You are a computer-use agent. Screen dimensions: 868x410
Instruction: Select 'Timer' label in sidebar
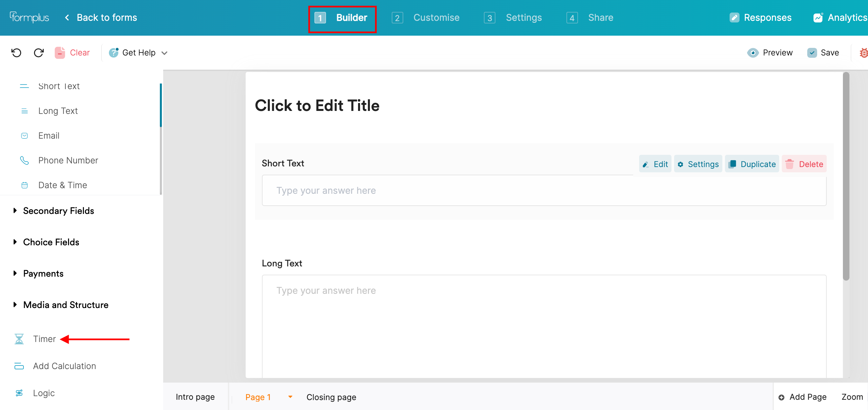click(45, 339)
